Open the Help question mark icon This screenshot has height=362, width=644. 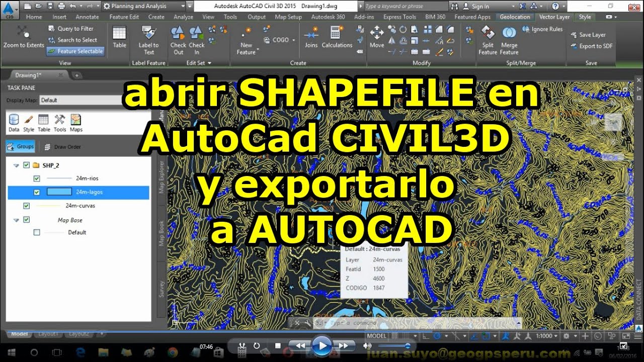point(555,6)
